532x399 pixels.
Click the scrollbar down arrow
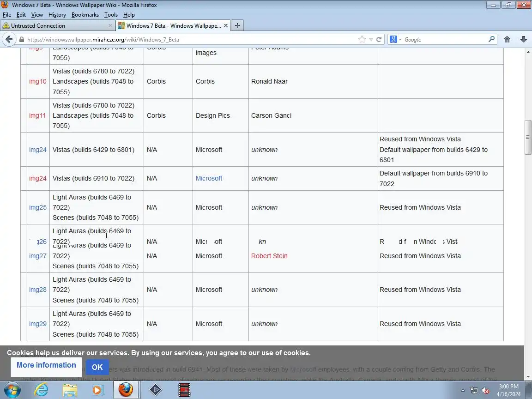click(x=528, y=377)
